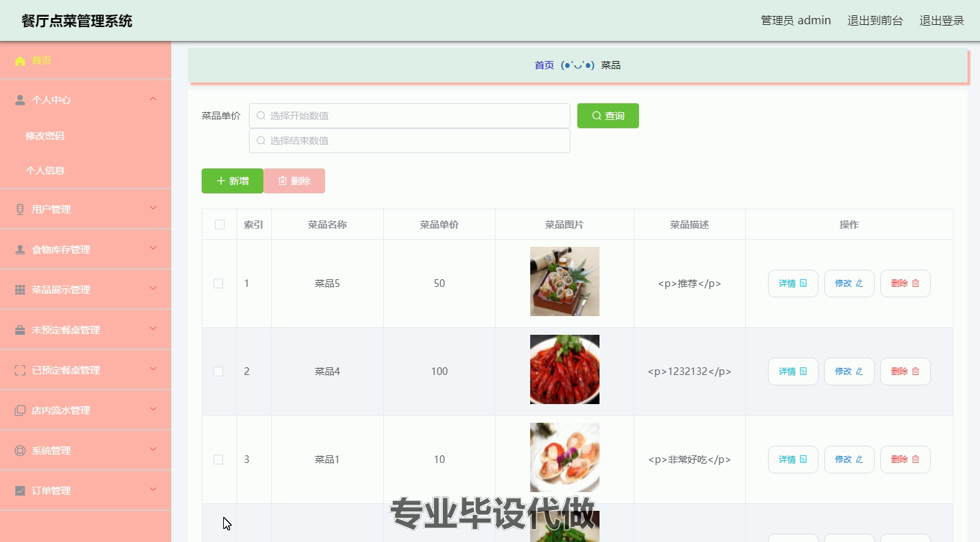Image resolution: width=980 pixels, height=542 pixels.
Task: Click description <p>推荐</p>
Action: 690,283
